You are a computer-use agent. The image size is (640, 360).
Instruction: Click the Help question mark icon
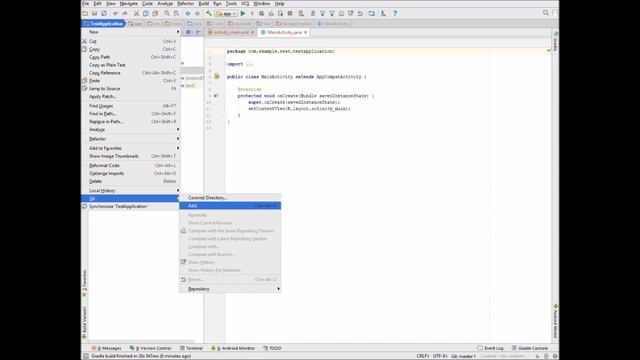[x=395, y=13]
